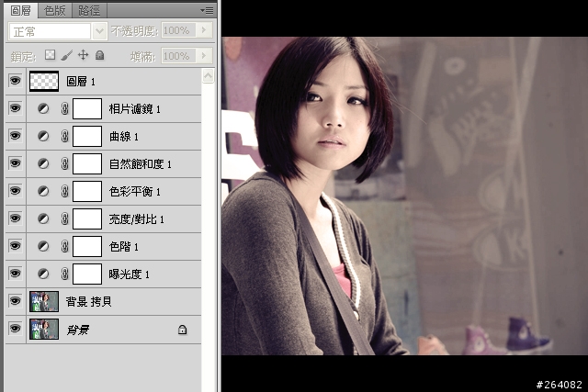
Task: Click the 不透明度 100% value field
Action: coord(178,30)
